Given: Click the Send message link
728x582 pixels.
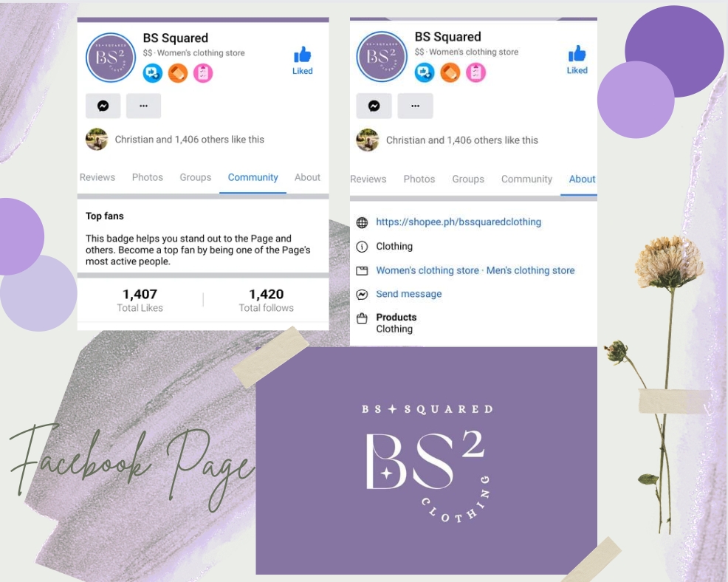Looking at the screenshot, I should pyautogui.click(x=408, y=294).
